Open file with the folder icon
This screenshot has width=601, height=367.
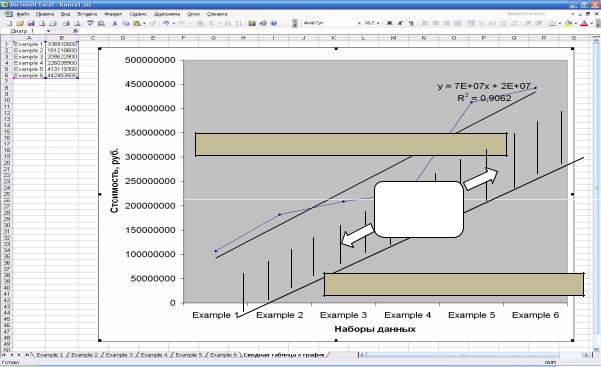(20, 23)
